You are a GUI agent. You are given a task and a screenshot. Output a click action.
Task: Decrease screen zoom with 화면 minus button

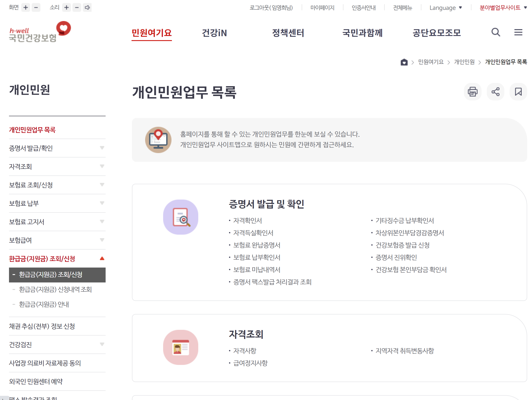pyautogui.click(x=36, y=8)
